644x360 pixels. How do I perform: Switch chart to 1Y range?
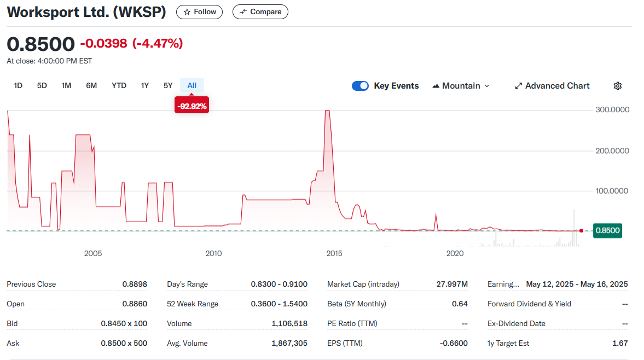[x=145, y=85]
